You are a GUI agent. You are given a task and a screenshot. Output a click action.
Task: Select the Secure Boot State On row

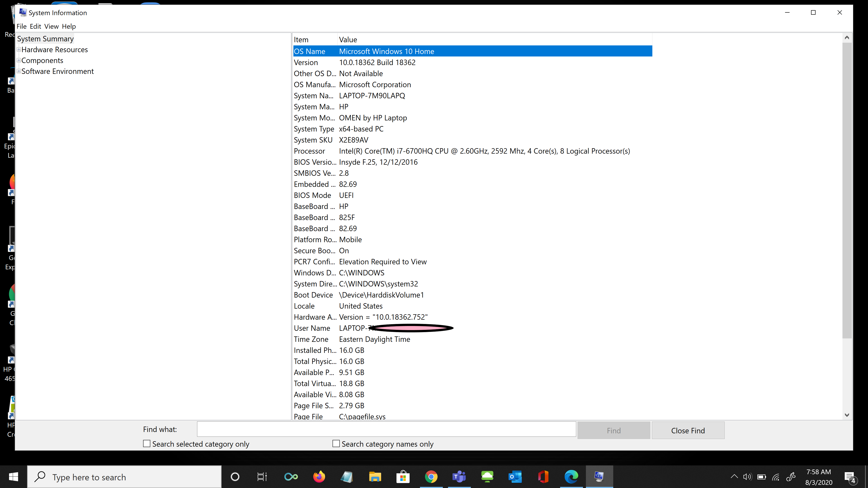pos(472,251)
